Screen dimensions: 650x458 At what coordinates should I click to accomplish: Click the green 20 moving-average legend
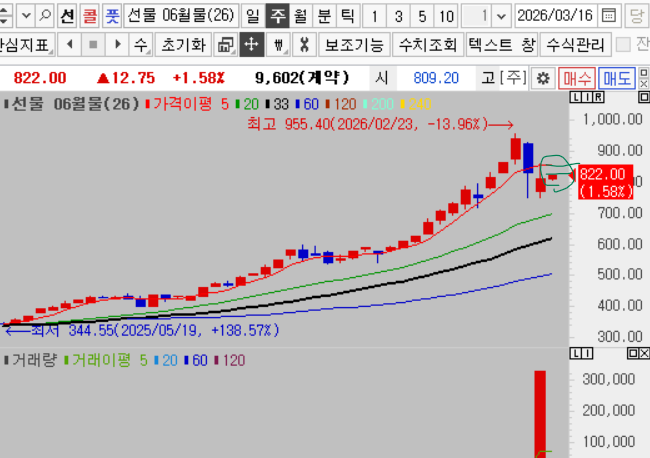point(247,104)
